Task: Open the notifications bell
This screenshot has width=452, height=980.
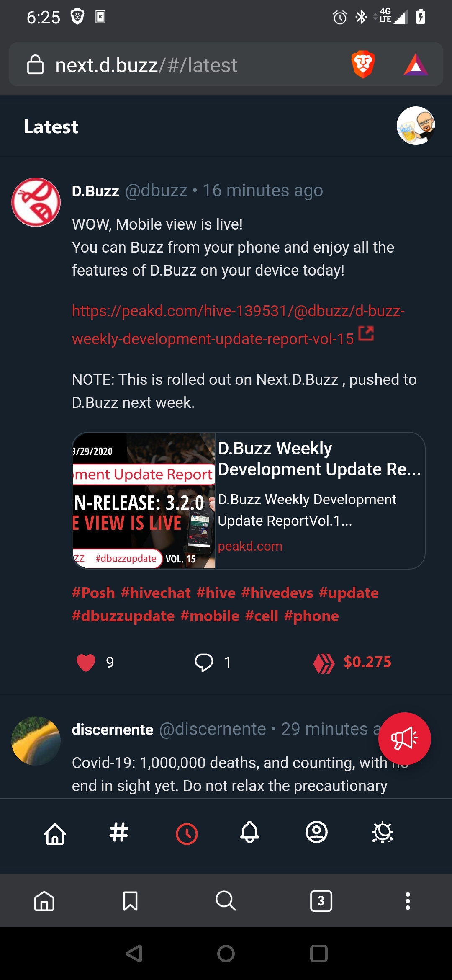Action: pos(249,833)
